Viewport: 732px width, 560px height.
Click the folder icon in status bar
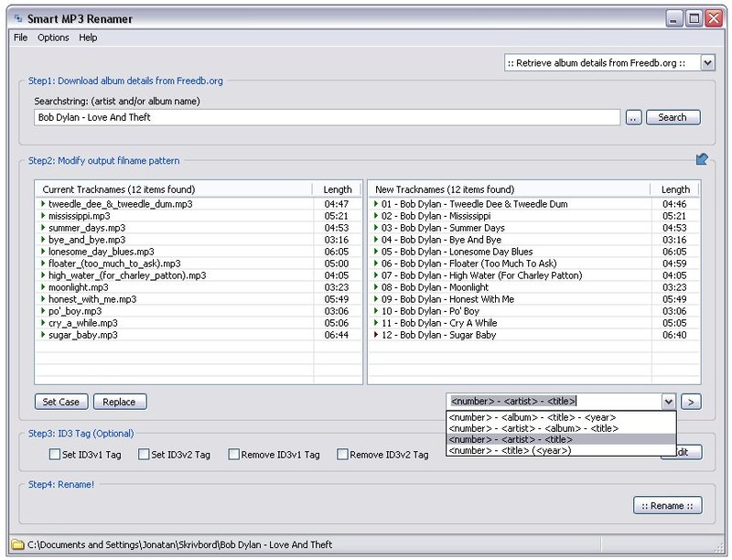coord(17,544)
